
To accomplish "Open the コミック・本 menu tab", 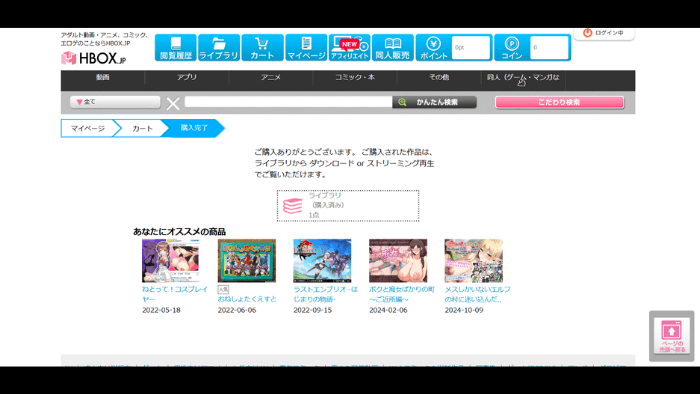I will (x=355, y=77).
